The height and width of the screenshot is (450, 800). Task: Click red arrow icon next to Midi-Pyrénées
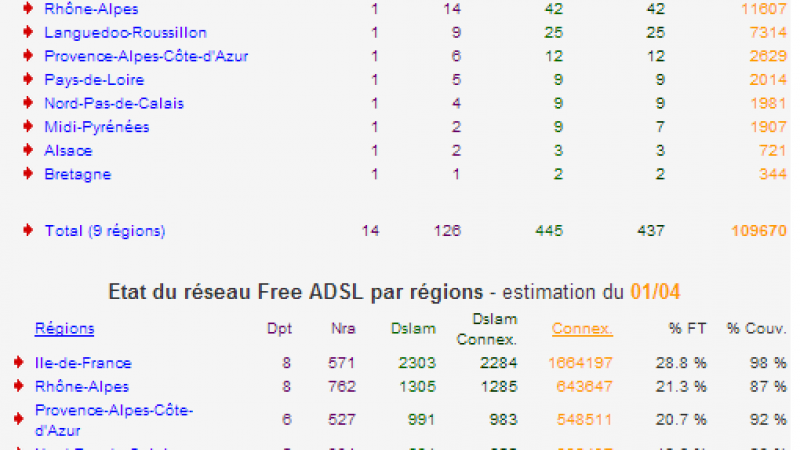pyautogui.click(x=28, y=126)
